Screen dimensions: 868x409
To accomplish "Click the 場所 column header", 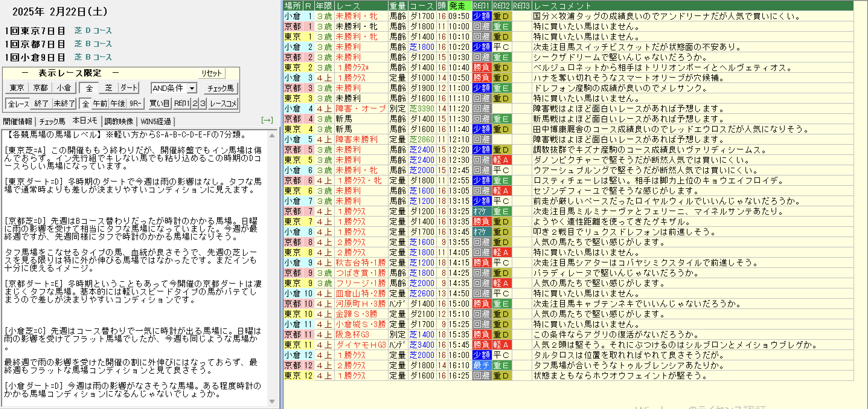I will click(293, 5).
